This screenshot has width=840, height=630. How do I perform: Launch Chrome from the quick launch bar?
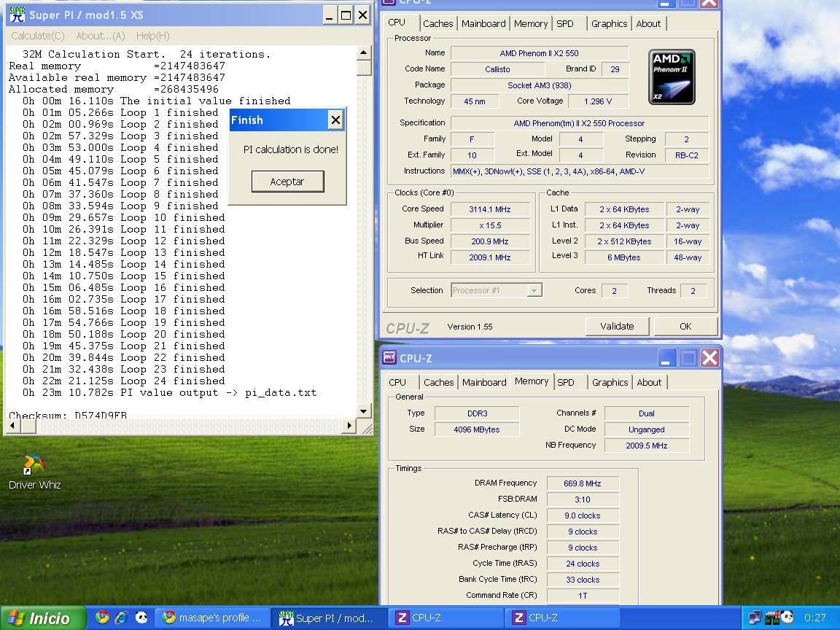tap(102, 618)
